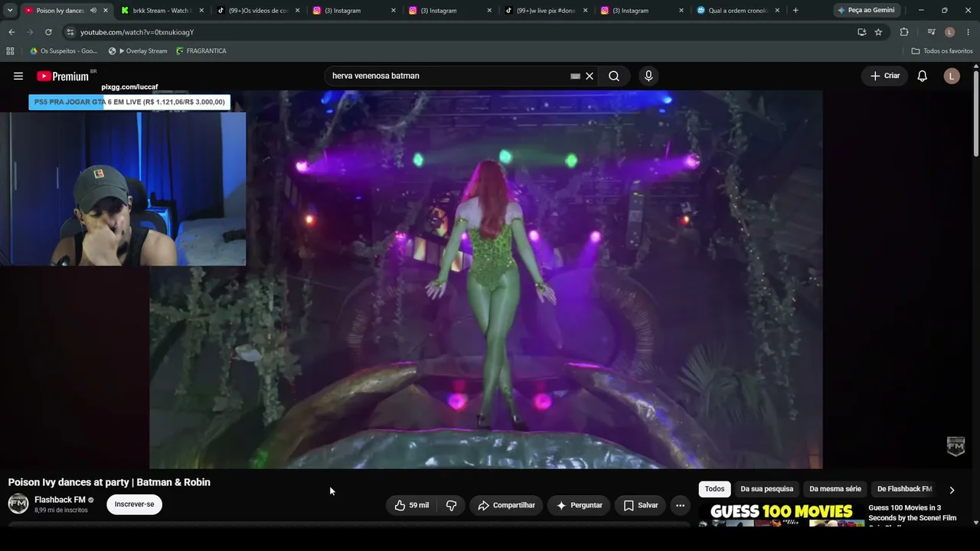Focus the browser address bar URL
Viewport: 980px width, 551px height.
[x=459, y=32]
